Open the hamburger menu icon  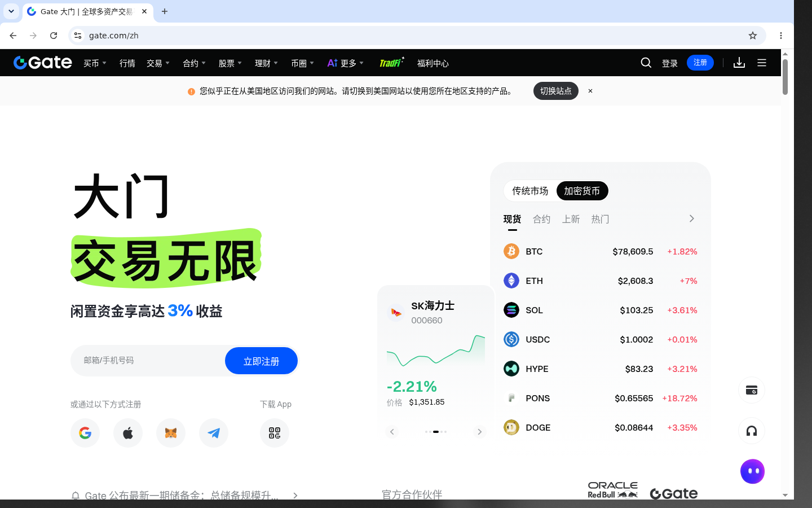762,63
